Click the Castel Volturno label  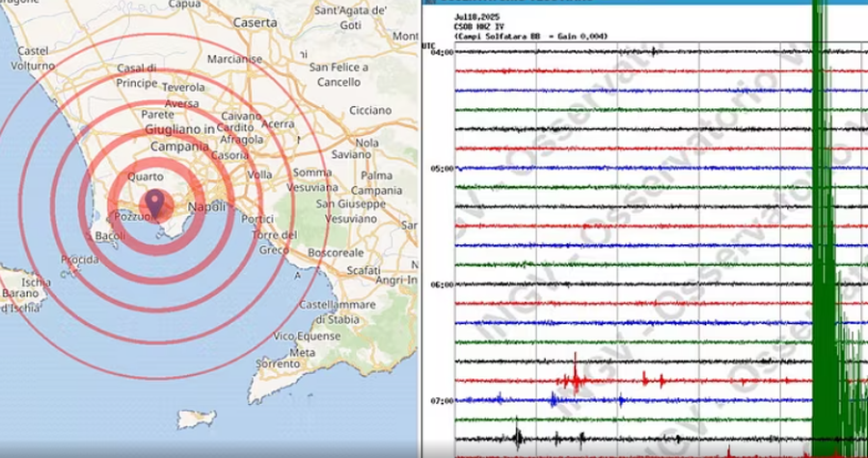pyautogui.click(x=33, y=59)
